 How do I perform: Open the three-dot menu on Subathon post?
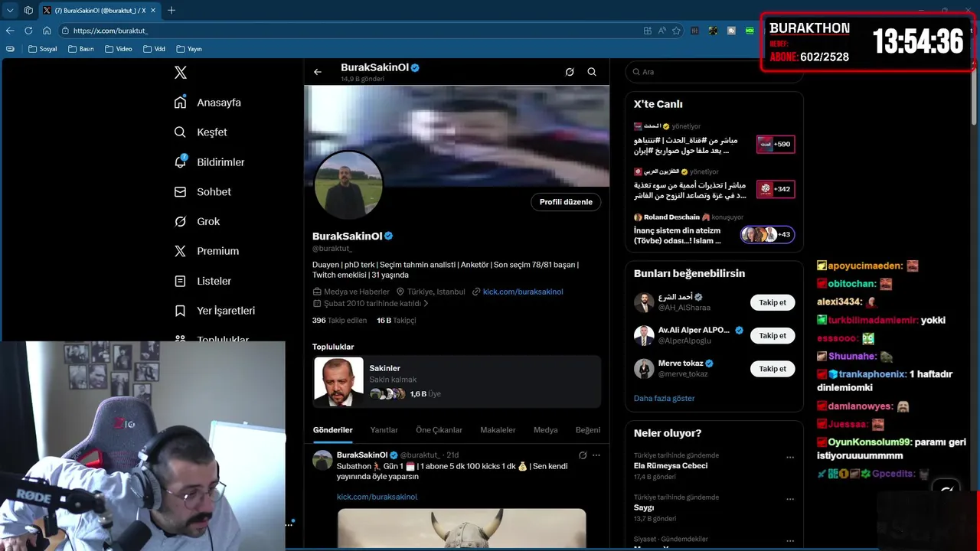[x=596, y=455]
